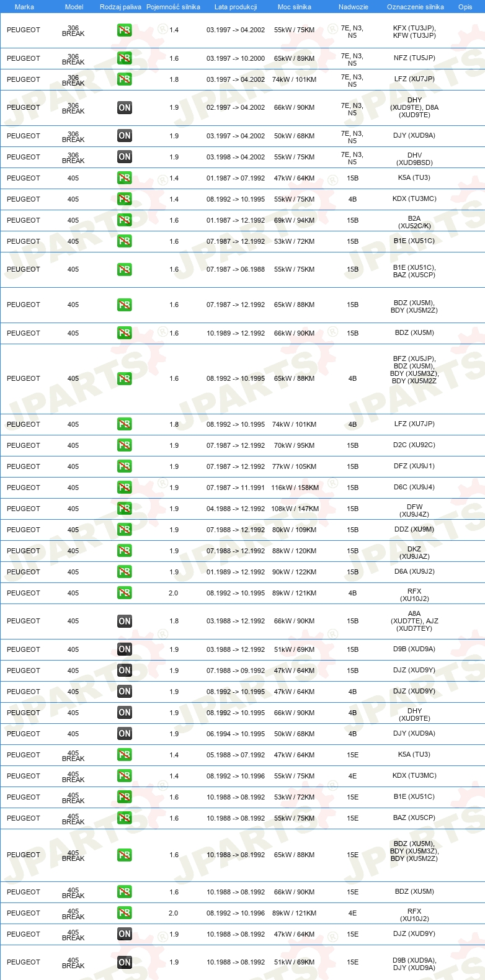Viewport: 485px width, 980px height.
Task: Click petrol icon in 405 DKZ (XU9JAZ) row
Action: point(125,551)
